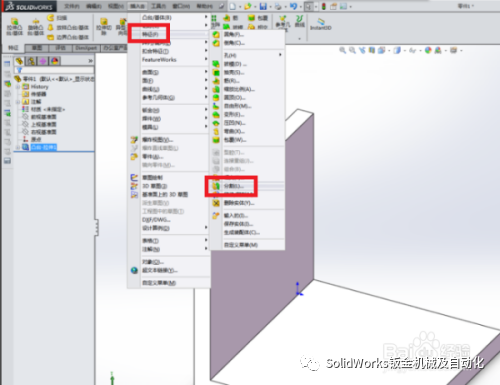500x385 pixels.
Task: Click the feature tree filter field
Action: pos(54,70)
